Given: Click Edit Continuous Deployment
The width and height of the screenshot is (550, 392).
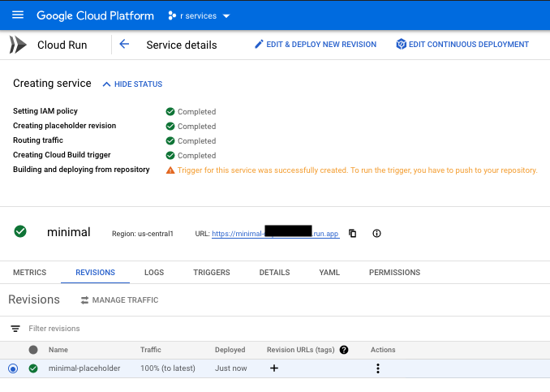Looking at the screenshot, I should tap(462, 45).
